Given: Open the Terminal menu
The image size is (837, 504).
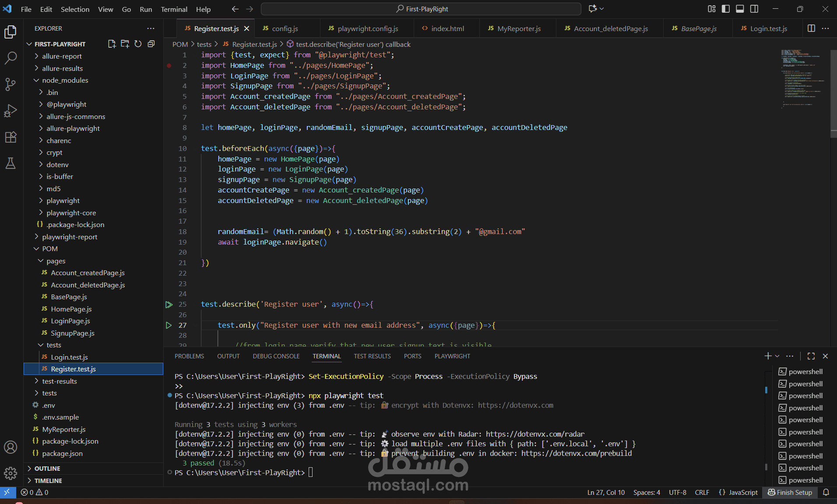Looking at the screenshot, I should click(174, 9).
